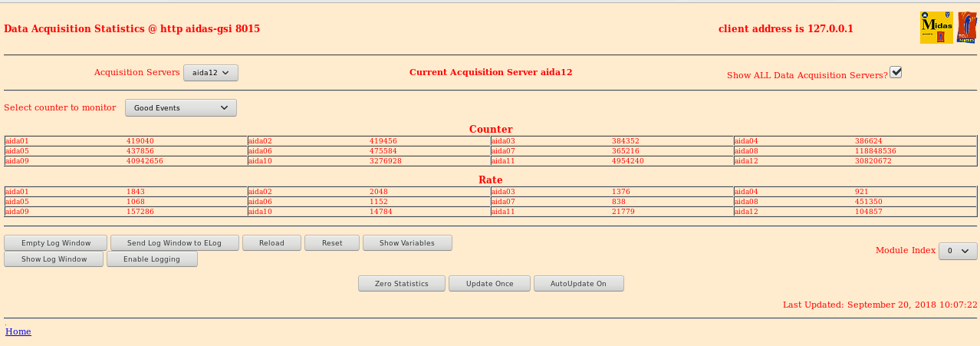Select Counter value 365216 for aida07
Screen dimensions: 980x346
click(x=626, y=151)
